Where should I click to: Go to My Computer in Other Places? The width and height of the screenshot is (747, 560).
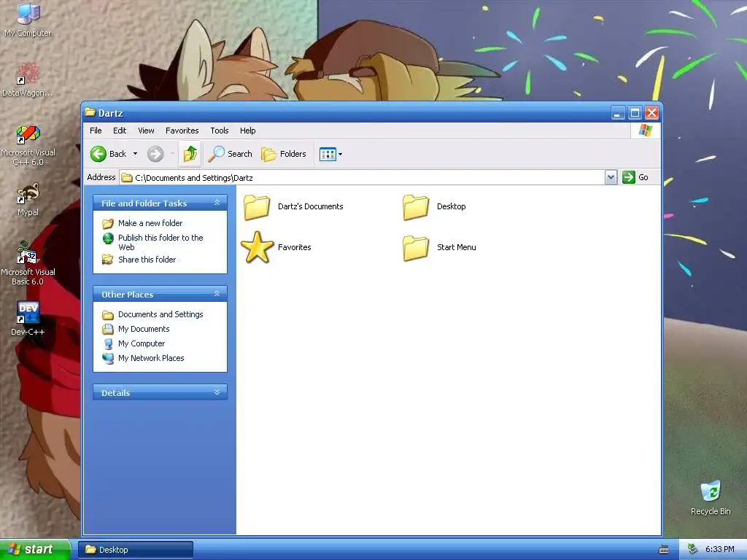142,343
